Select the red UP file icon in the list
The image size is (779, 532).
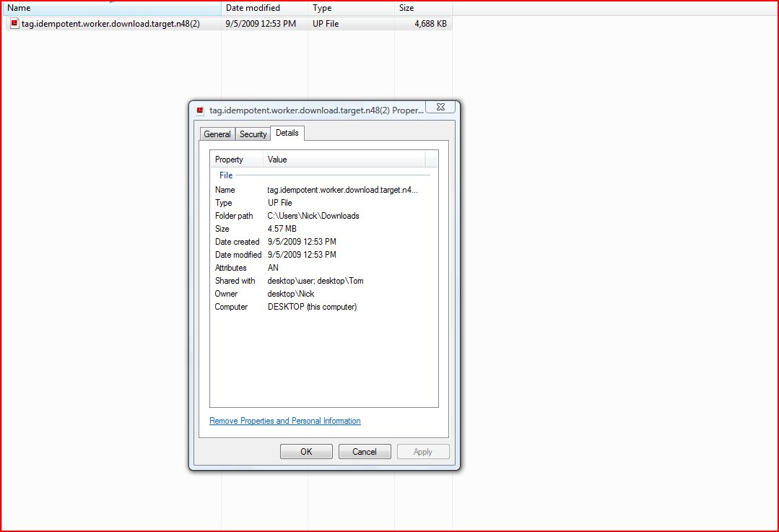click(x=13, y=23)
